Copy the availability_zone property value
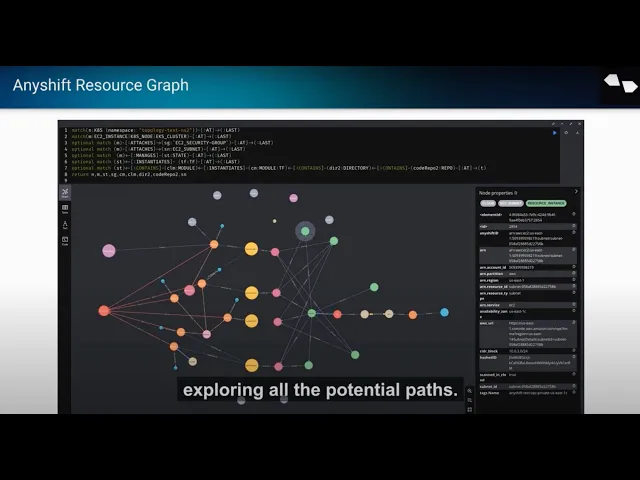Screen dimensions: 640x480 [574, 311]
